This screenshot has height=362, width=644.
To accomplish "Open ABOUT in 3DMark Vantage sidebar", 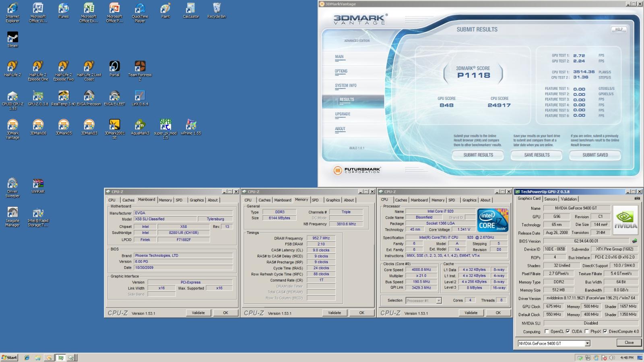I will (340, 129).
